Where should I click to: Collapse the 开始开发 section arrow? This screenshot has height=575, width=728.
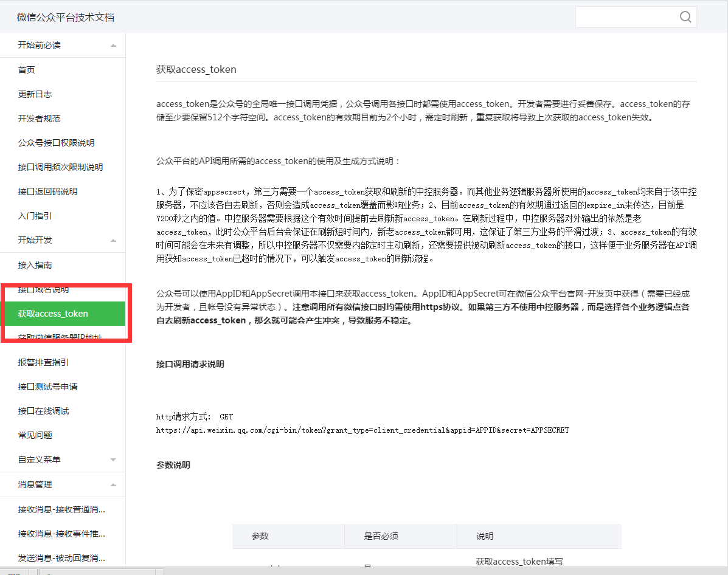[x=113, y=241]
